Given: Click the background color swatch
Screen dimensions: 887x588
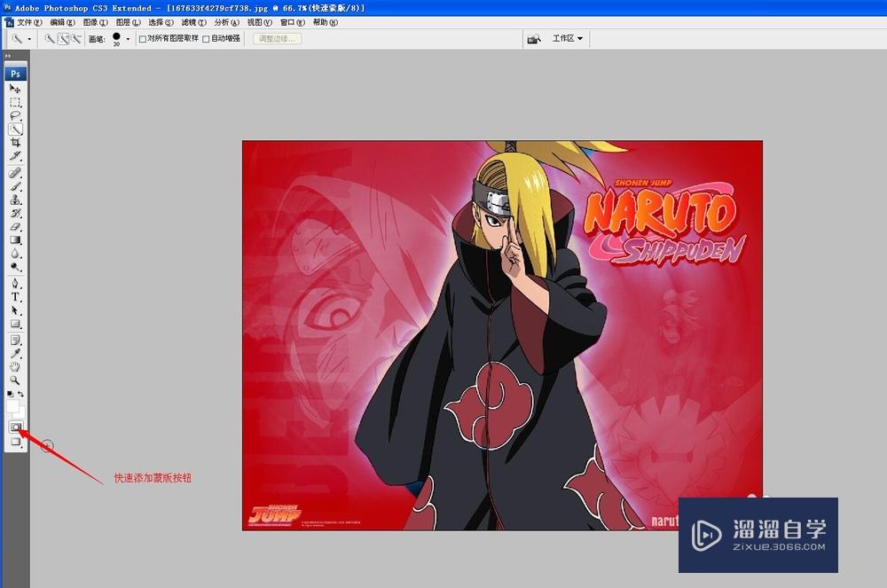Looking at the screenshot, I should point(20,414).
